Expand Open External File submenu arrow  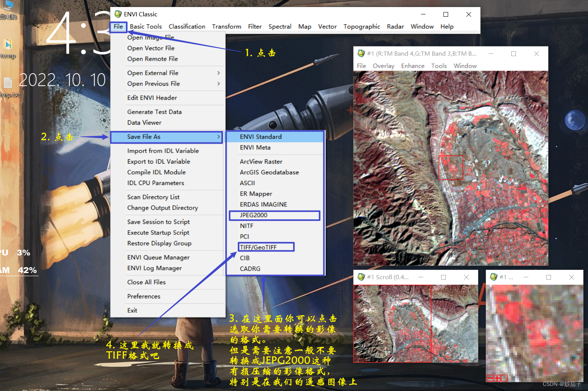(x=218, y=73)
